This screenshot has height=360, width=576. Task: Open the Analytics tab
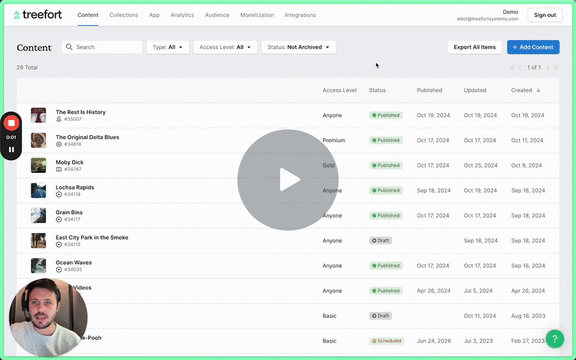pos(182,15)
